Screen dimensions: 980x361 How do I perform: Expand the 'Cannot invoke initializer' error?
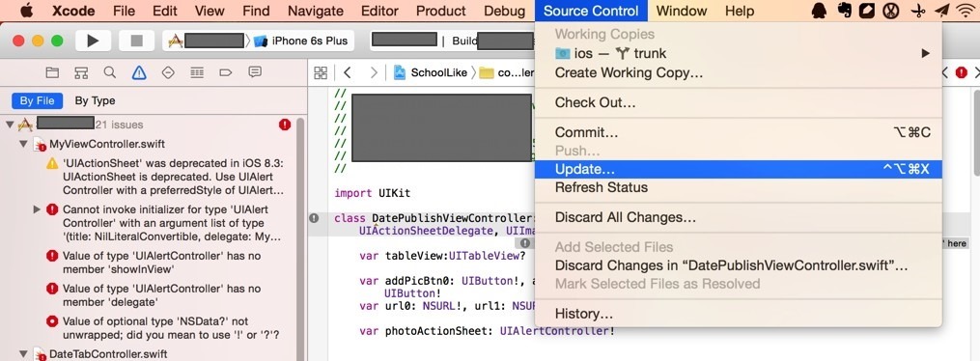37,209
